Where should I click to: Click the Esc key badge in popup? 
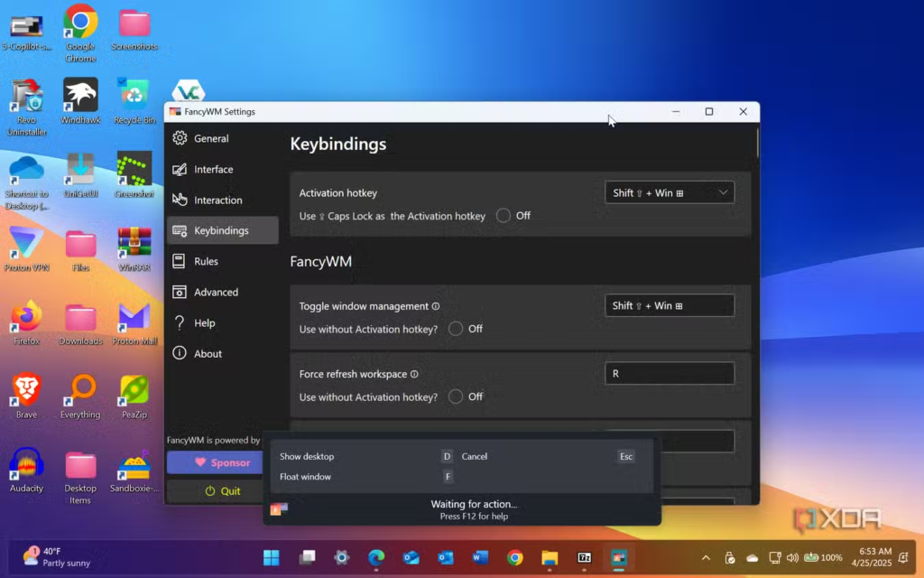[626, 456]
